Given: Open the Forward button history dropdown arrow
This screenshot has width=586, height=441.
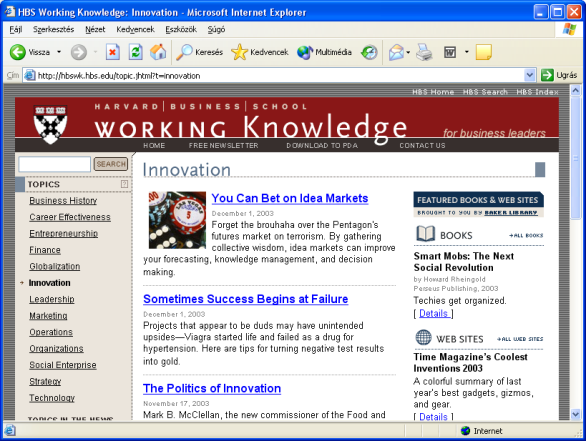Looking at the screenshot, I should coord(95,52).
